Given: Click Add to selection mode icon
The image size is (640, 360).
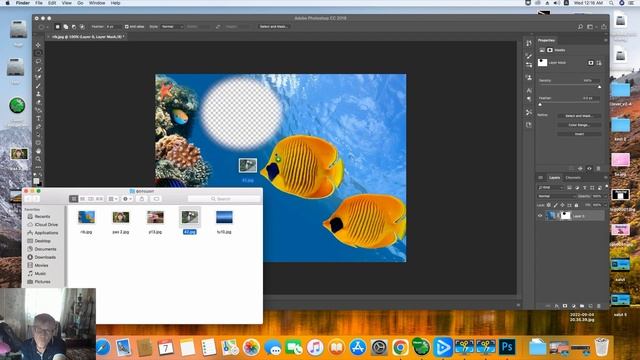Looking at the screenshot, I should [66, 27].
